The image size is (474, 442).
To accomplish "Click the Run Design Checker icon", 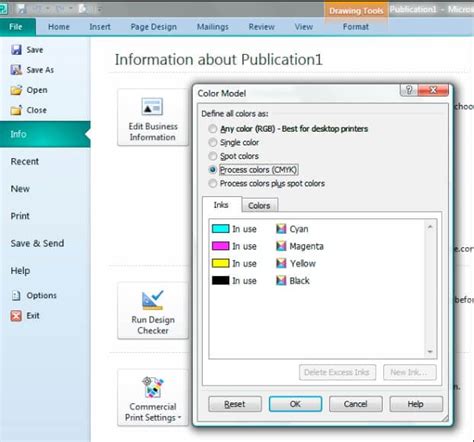I will click(152, 300).
